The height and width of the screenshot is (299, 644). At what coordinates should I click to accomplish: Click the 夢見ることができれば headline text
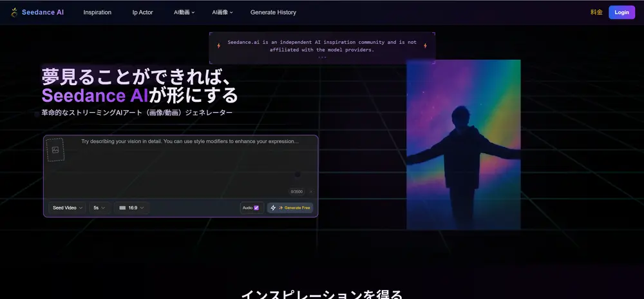[138, 77]
